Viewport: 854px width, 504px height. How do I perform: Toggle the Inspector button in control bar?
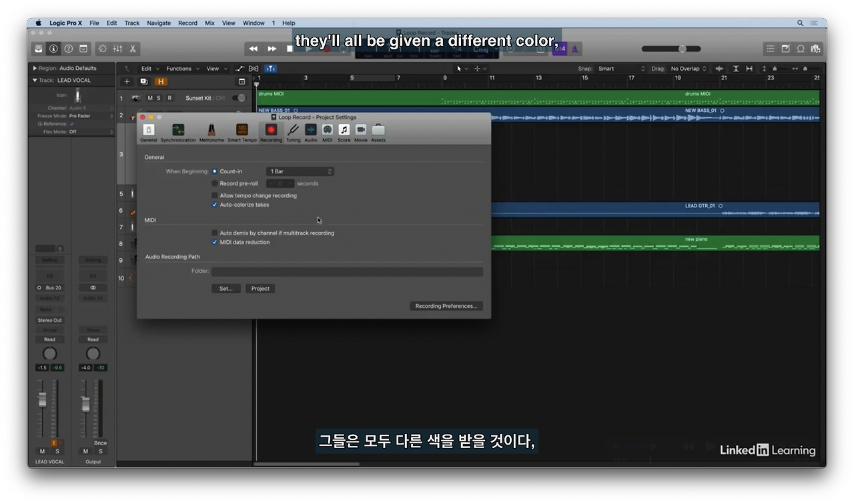53,49
